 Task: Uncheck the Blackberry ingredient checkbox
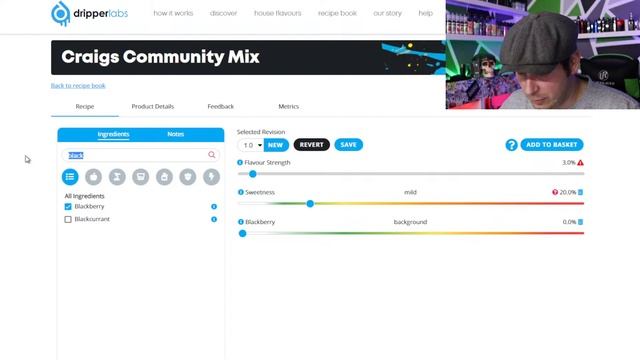pyautogui.click(x=68, y=207)
